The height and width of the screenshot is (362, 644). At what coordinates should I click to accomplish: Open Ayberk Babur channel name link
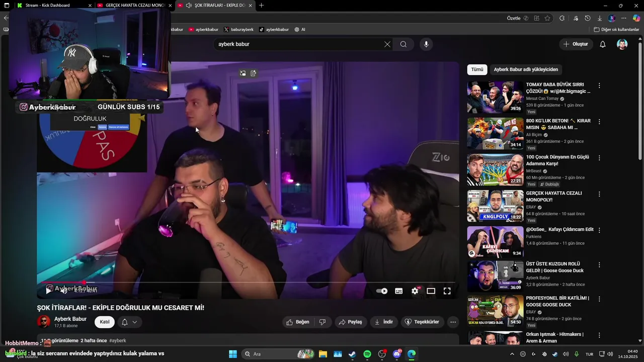coord(70,319)
